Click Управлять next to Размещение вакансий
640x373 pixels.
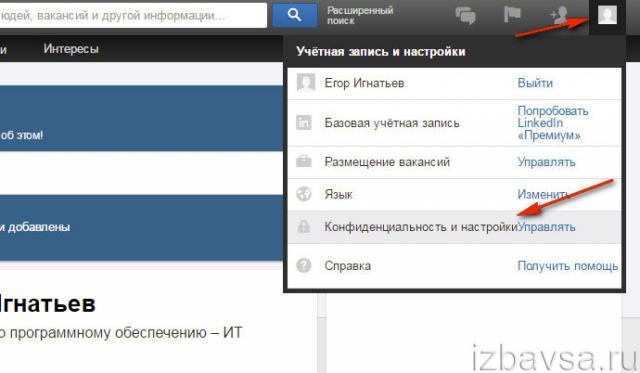tap(546, 162)
